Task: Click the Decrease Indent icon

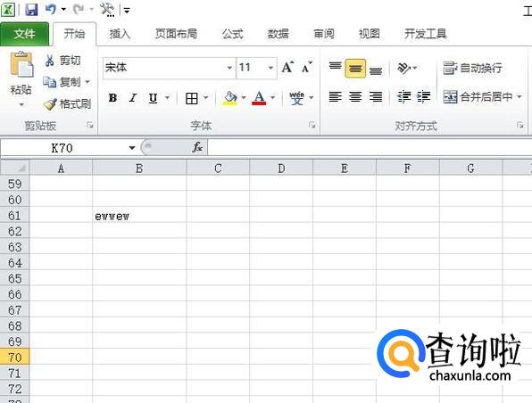Action: tap(403, 97)
